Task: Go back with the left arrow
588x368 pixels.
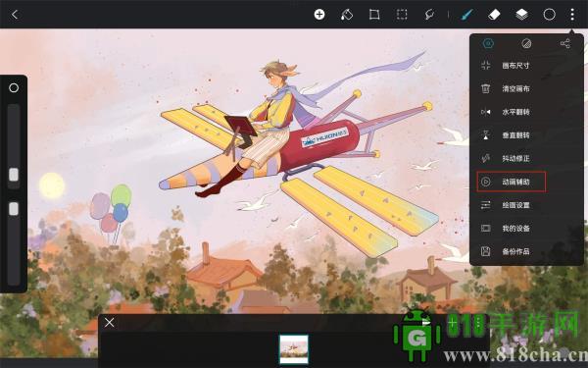Action: pos(15,15)
